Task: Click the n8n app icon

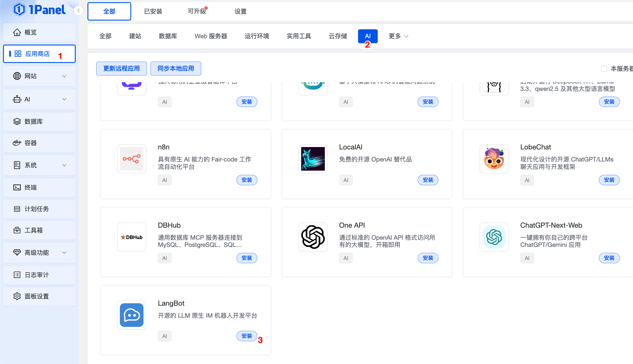Action: tap(132, 159)
